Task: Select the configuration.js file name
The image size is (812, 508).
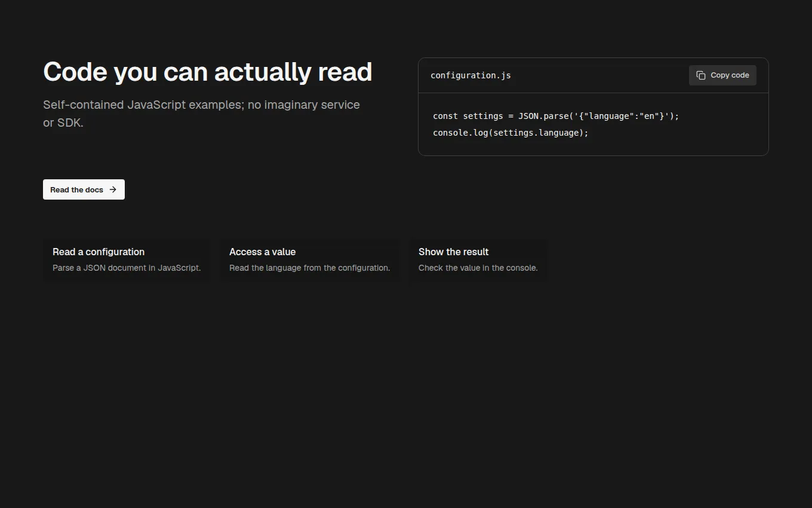Action: [x=470, y=75]
